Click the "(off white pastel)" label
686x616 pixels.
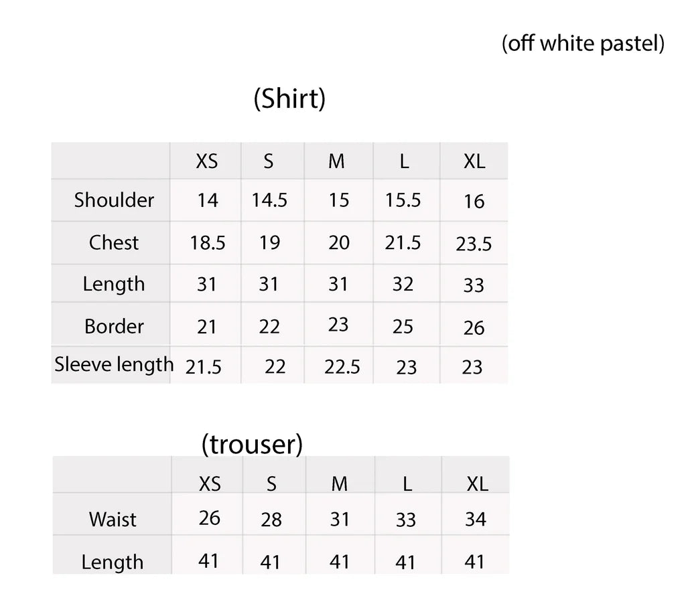point(583,44)
